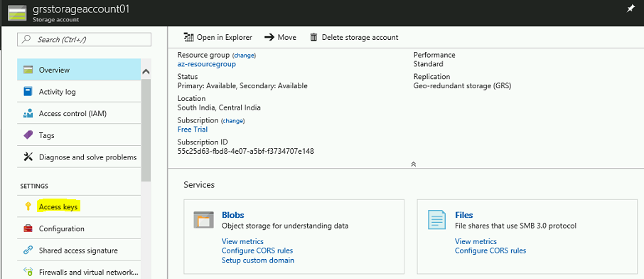644x279 pixels.
Task: Open the Overview menu item
Action: [79, 70]
